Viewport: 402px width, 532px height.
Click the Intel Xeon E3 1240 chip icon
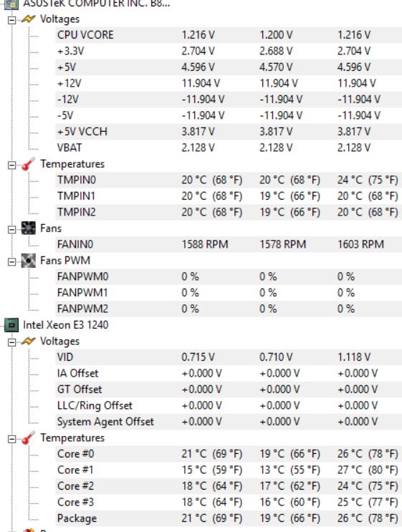11,325
